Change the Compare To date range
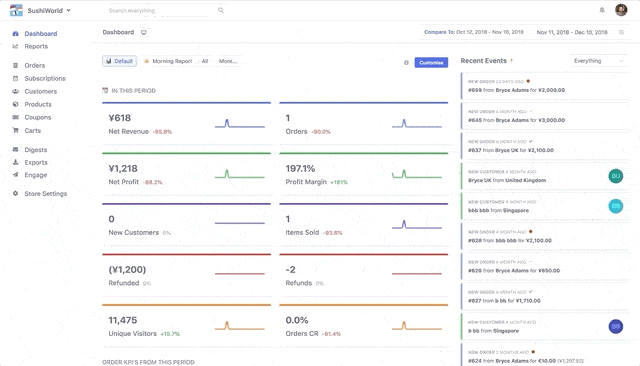 (474, 32)
